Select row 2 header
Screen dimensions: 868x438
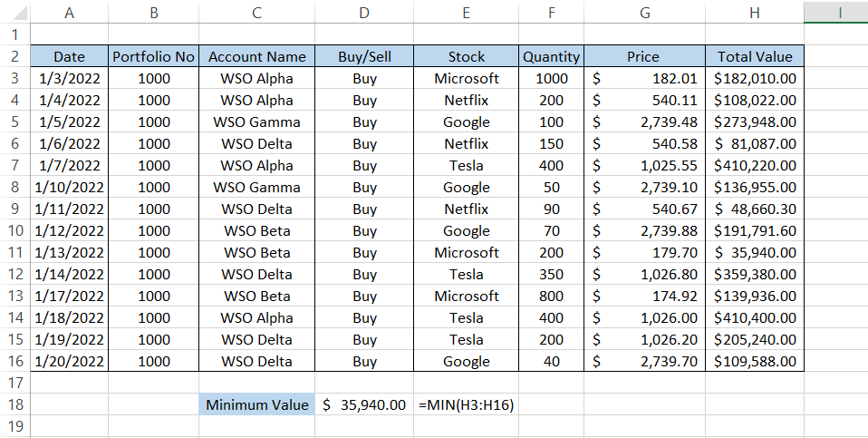14,56
